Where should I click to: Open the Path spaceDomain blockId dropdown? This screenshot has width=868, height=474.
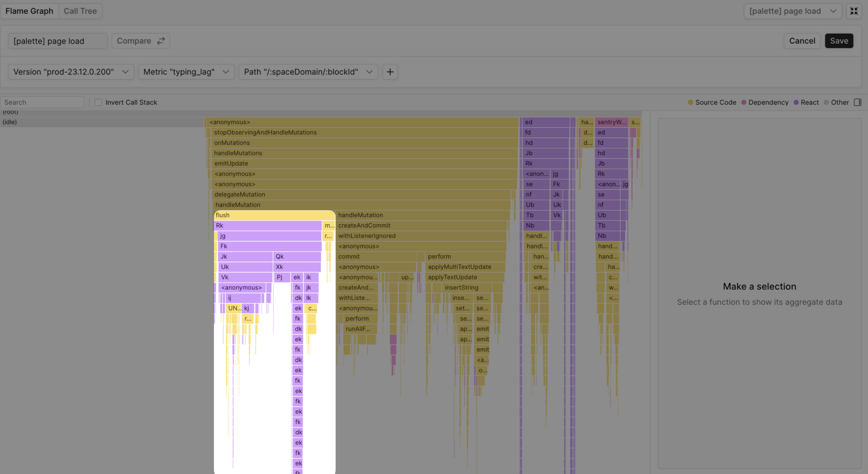click(x=308, y=72)
